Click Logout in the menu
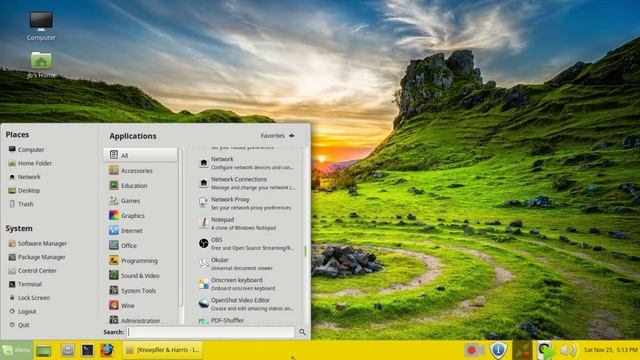The height and width of the screenshot is (360, 640). (x=23, y=311)
